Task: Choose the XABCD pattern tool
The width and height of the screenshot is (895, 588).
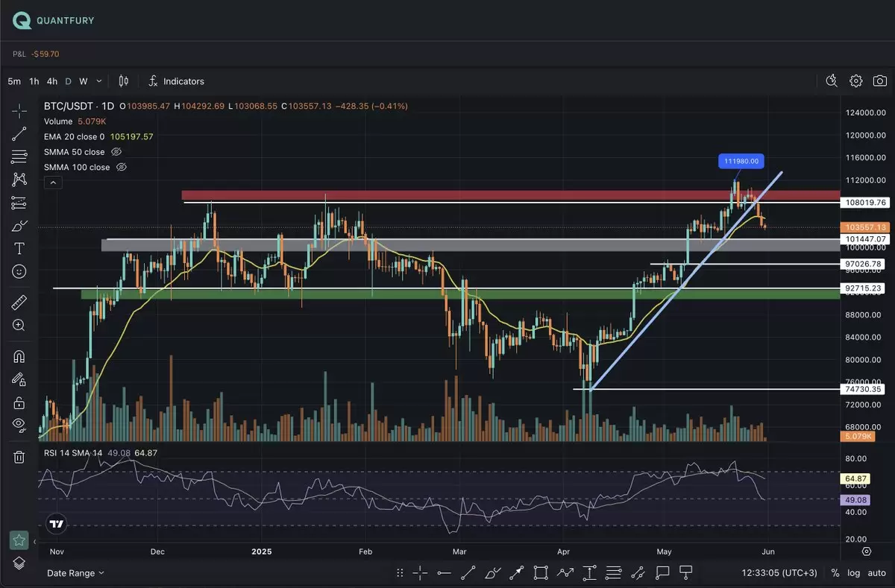Action: [19, 180]
